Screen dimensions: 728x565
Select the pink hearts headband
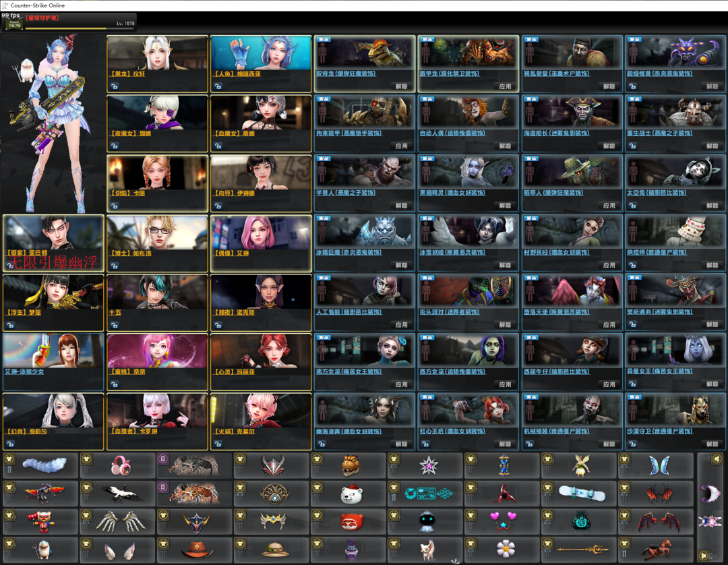point(504,521)
